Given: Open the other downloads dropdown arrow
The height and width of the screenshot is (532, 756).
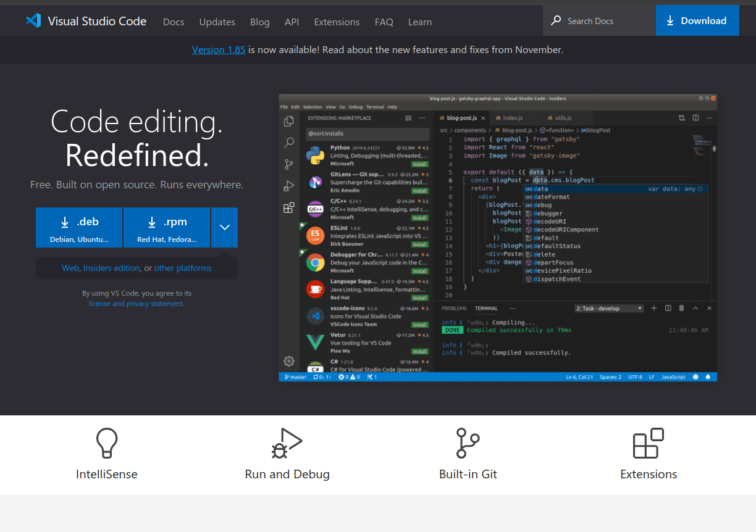Looking at the screenshot, I should click(x=224, y=227).
